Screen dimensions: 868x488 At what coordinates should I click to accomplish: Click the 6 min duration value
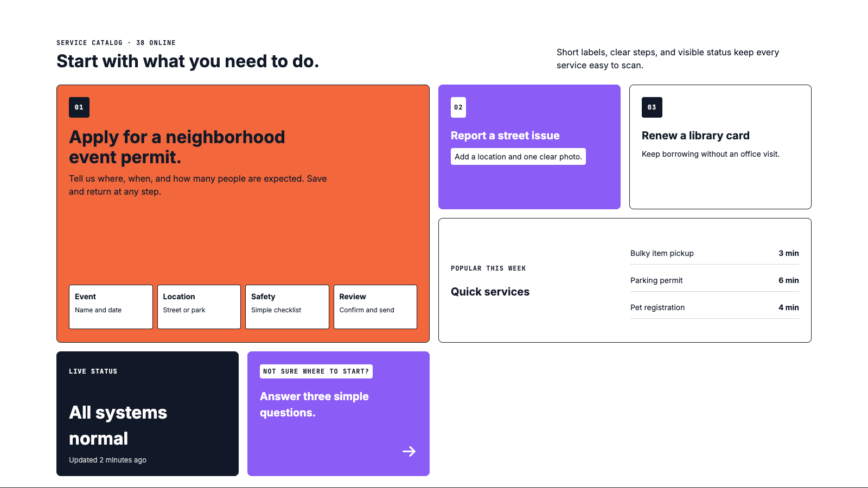789,280
